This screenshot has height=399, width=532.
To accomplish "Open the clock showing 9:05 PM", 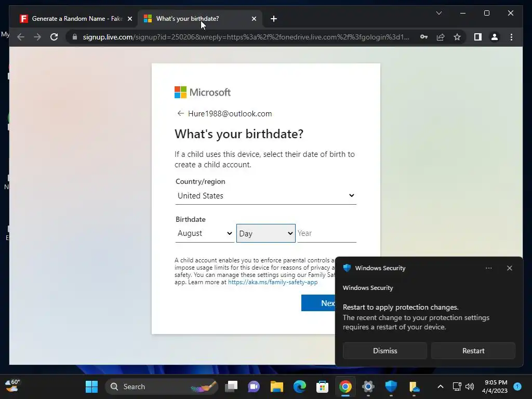I will [495, 387].
